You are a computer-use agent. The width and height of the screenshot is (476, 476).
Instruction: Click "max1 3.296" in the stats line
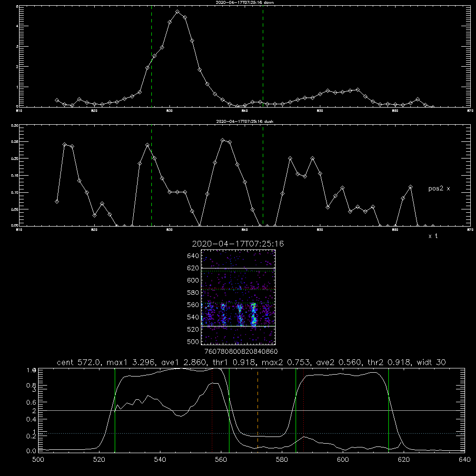[133, 362]
